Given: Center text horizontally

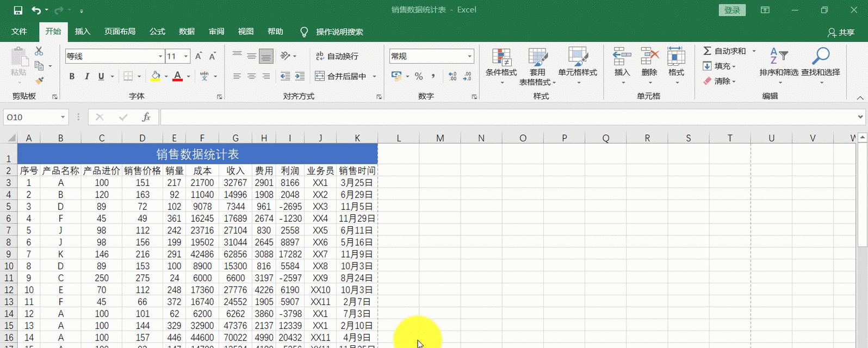Looking at the screenshot, I should (251, 77).
